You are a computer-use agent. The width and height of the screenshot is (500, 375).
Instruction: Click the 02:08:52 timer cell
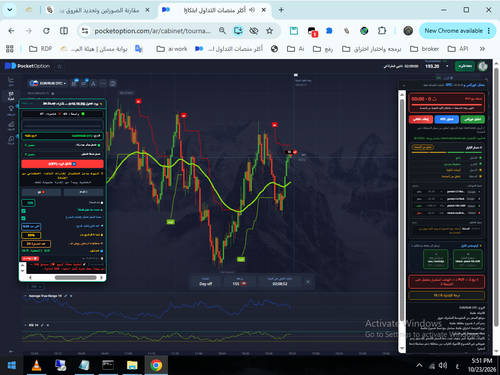[279, 282]
